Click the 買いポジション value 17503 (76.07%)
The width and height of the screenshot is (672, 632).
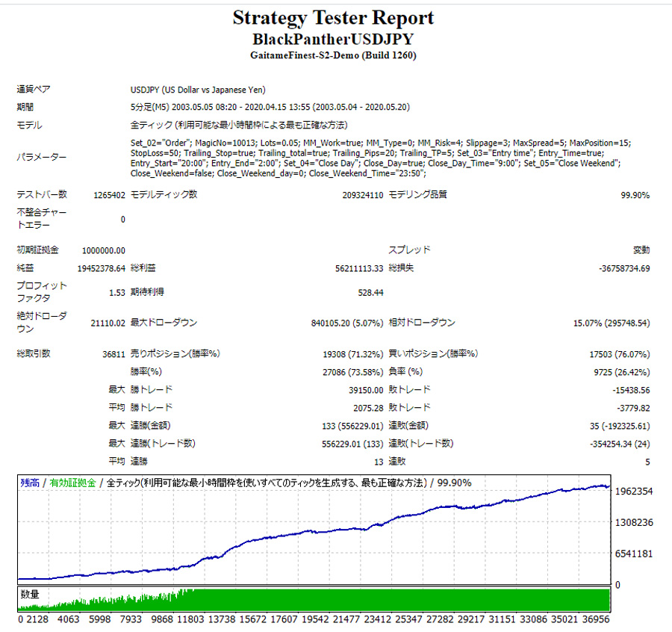click(620, 354)
